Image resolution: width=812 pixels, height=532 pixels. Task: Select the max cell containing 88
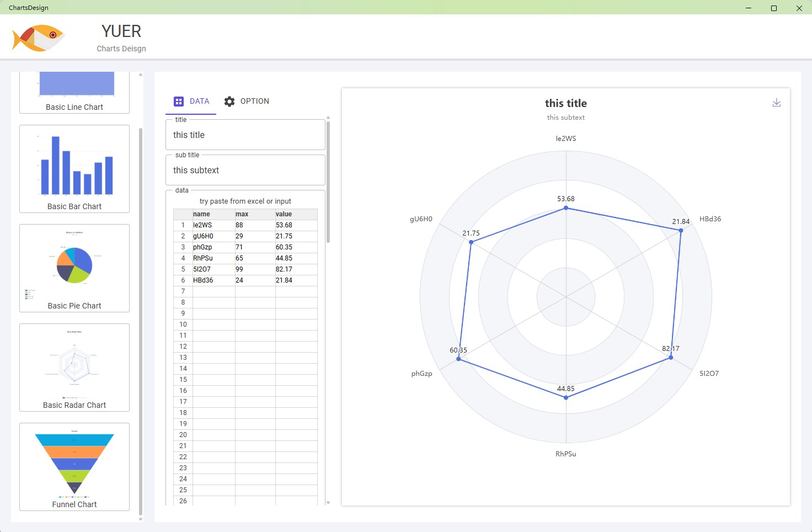coord(255,225)
